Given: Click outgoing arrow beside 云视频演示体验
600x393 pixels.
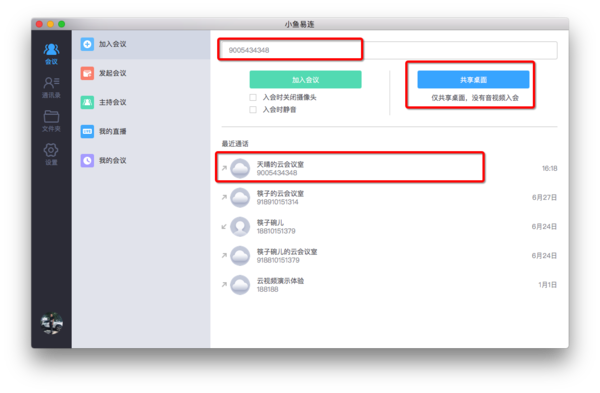Looking at the screenshot, I should click(224, 284).
